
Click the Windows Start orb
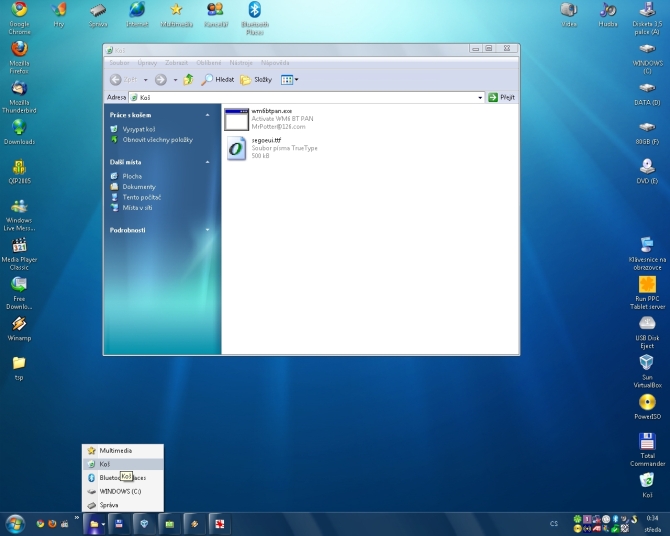click(15, 523)
